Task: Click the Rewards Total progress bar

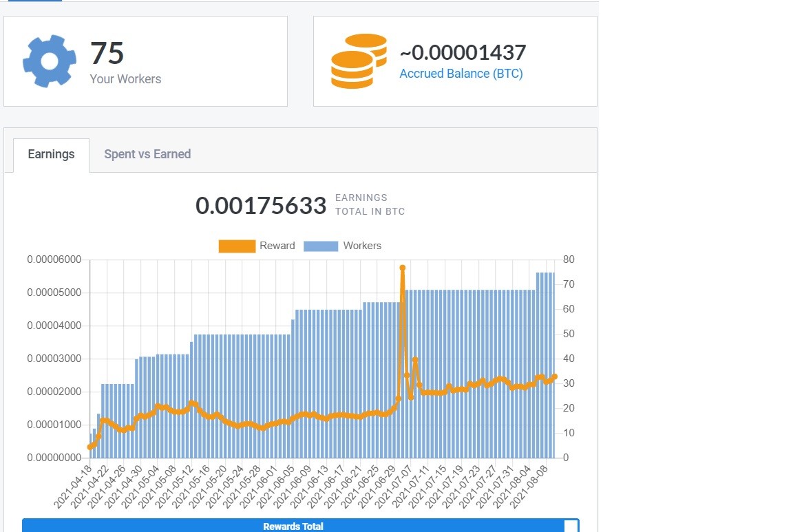Action: point(293,525)
